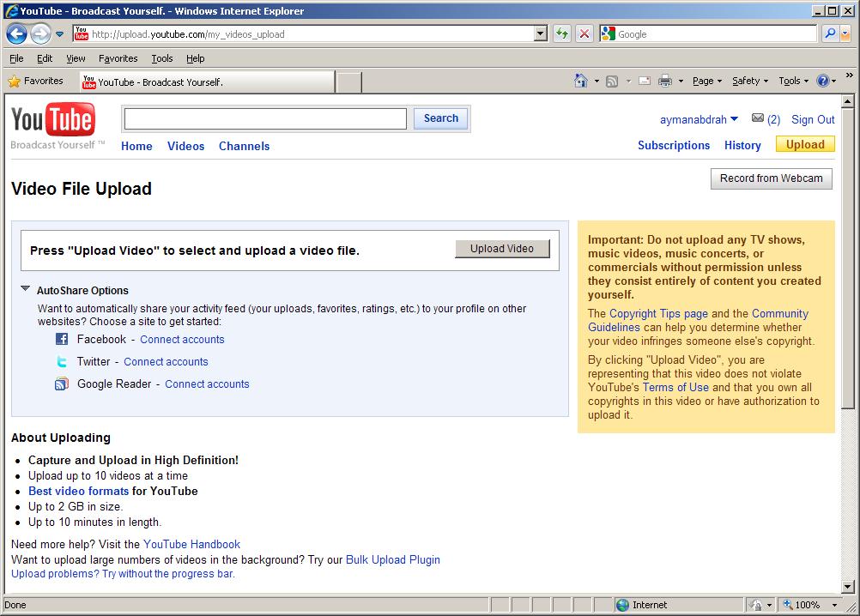
Task: Click the magnifier search icon in toolbar
Action: [830, 34]
